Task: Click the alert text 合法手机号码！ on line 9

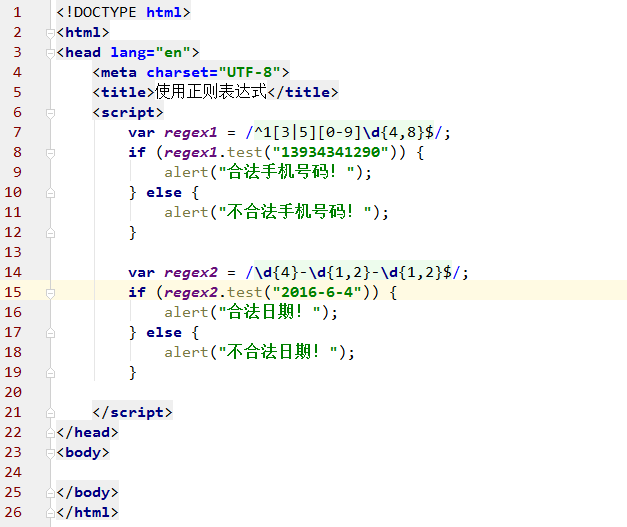Action: click(x=282, y=172)
